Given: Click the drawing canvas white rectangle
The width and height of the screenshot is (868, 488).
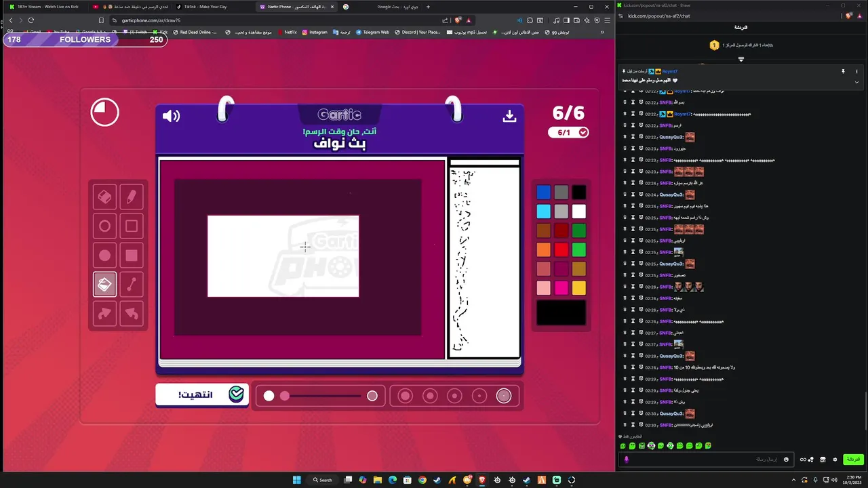Looking at the screenshot, I should coord(283,256).
